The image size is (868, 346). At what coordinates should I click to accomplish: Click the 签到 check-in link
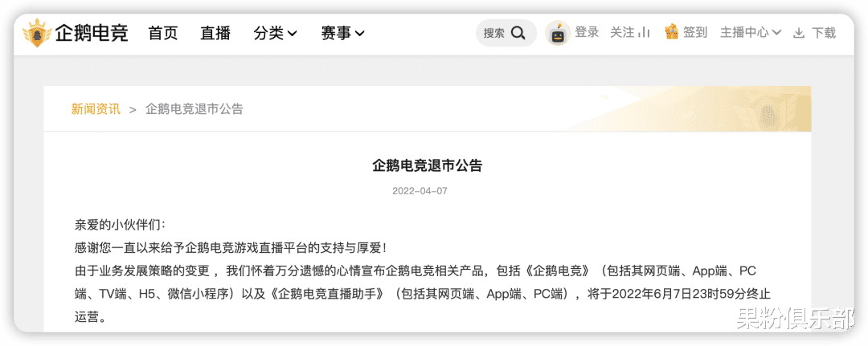click(695, 33)
